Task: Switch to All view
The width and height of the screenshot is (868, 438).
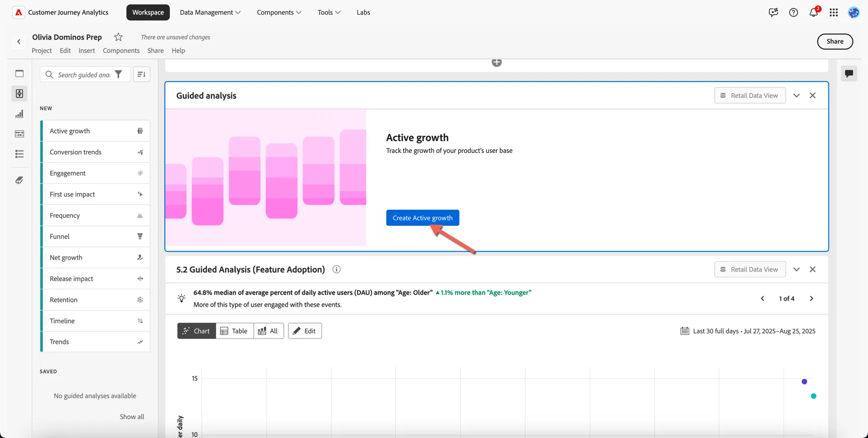Action: pyautogui.click(x=269, y=331)
